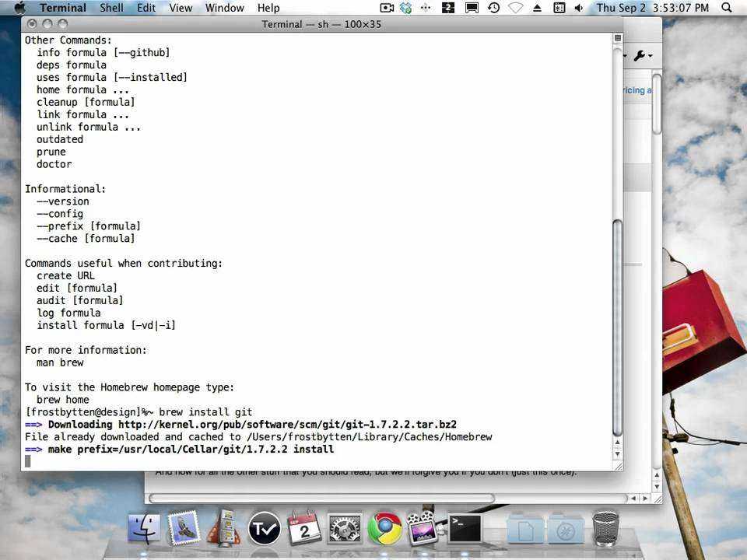This screenshot has width=747, height=560.
Task: Click the Dropbox status icon in menu bar
Action: (x=406, y=8)
